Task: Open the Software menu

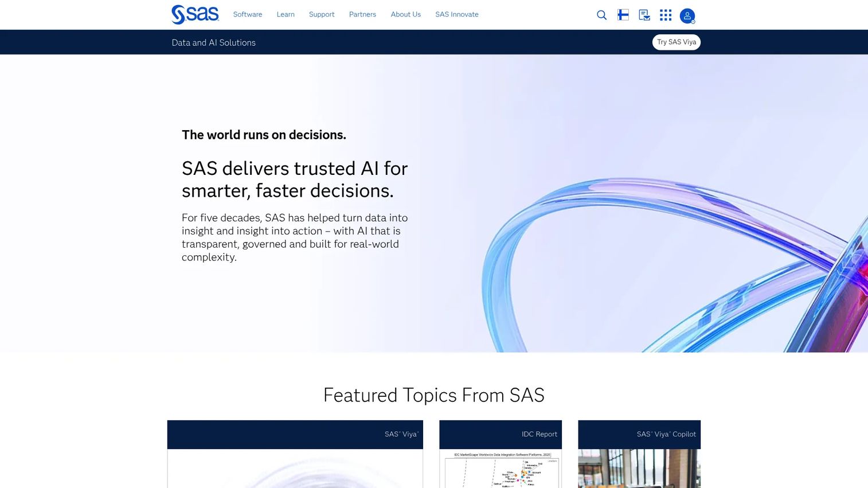Action: pyautogui.click(x=248, y=14)
